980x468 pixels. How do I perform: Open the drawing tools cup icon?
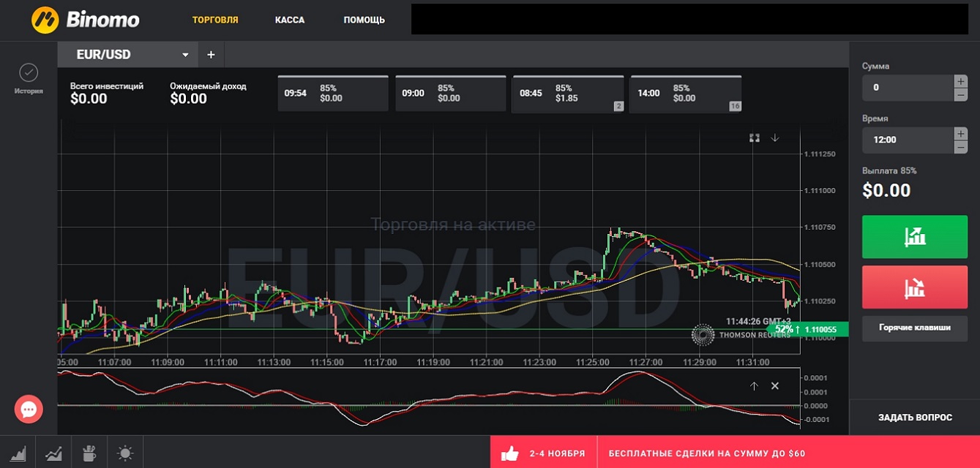89,453
